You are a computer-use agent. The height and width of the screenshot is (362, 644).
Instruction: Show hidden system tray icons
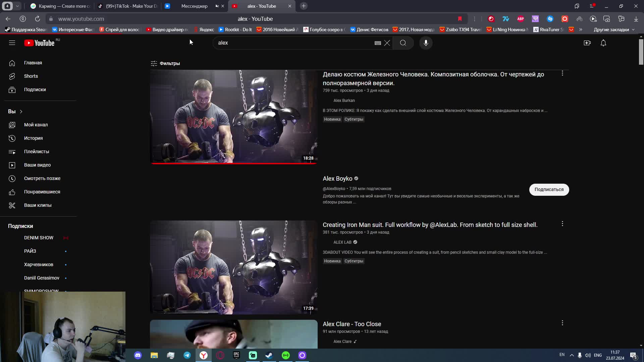pos(572,355)
